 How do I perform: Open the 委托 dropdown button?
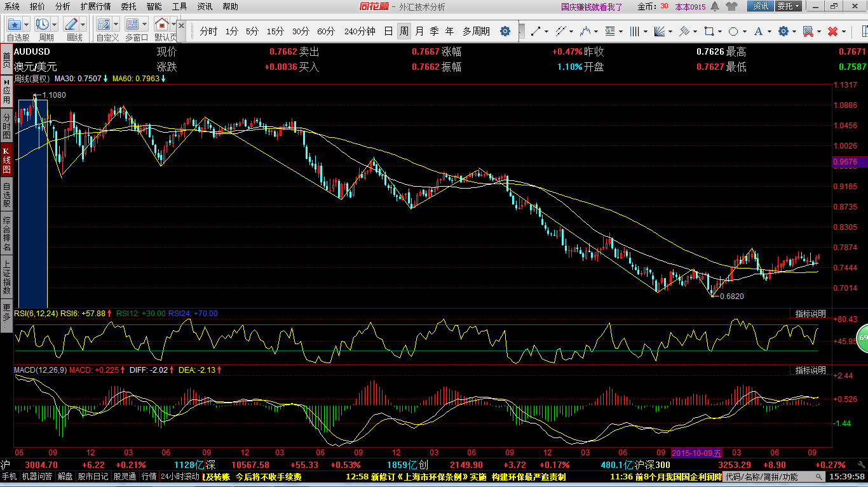pos(788,6)
